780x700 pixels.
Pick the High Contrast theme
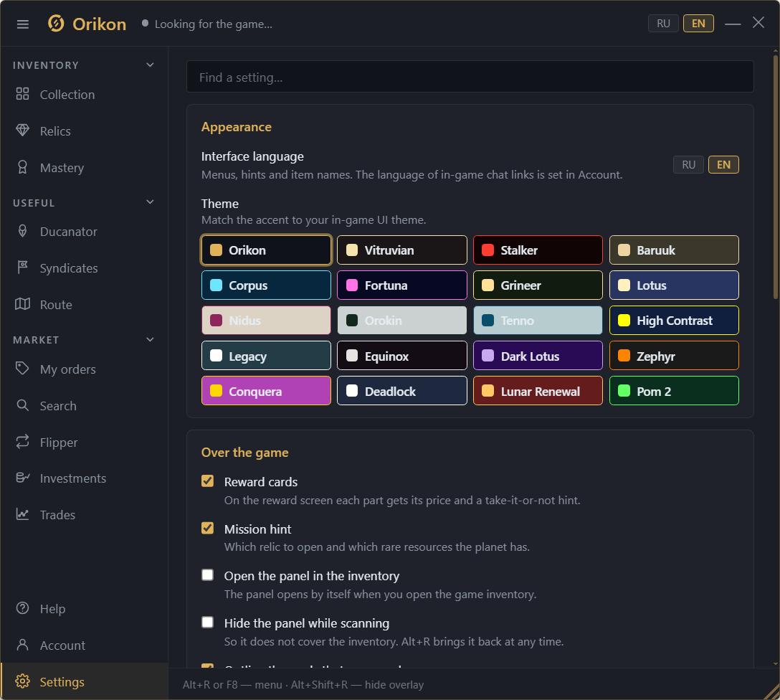[674, 321]
